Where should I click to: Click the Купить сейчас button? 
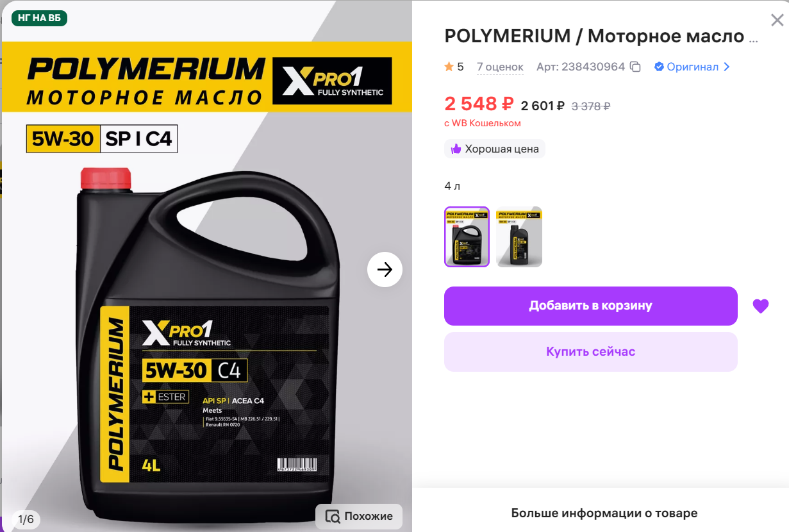pos(590,352)
